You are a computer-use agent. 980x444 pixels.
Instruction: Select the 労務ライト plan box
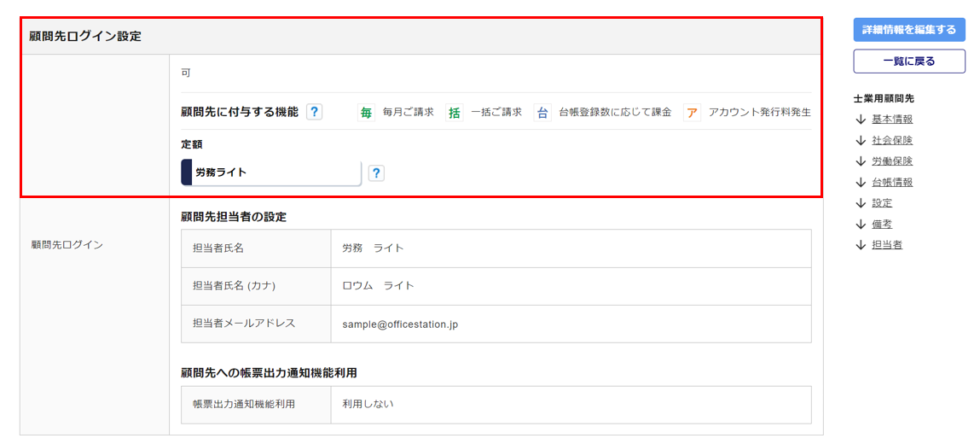pos(271,172)
